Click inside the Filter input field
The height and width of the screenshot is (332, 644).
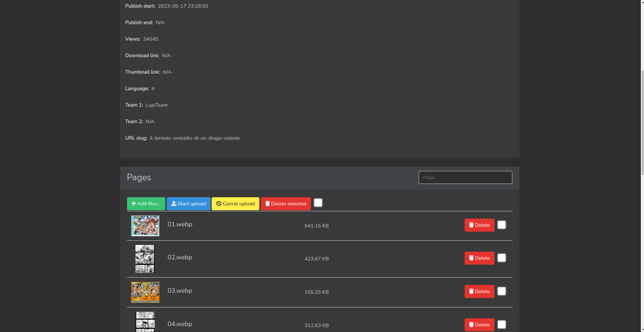tap(465, 177)
